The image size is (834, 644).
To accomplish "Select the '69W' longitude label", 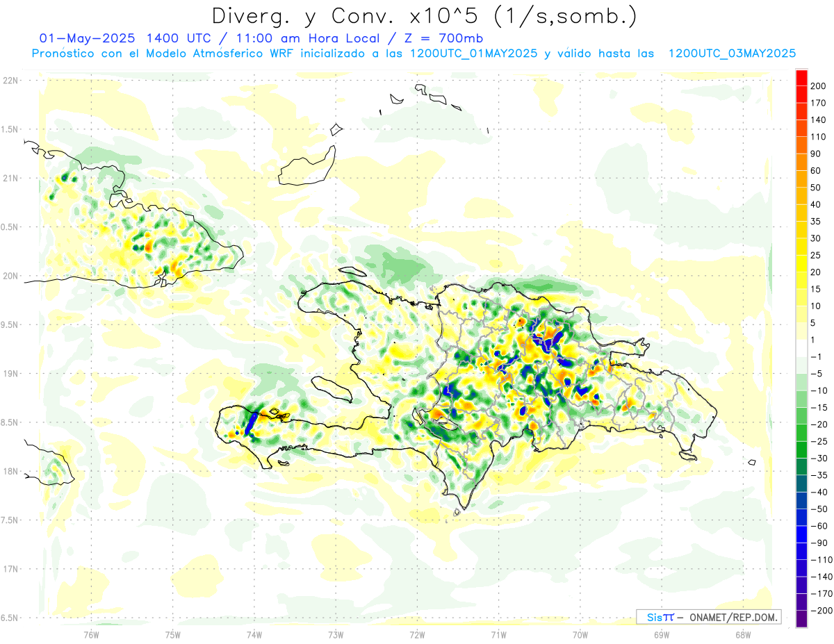I will coord(662,634).
